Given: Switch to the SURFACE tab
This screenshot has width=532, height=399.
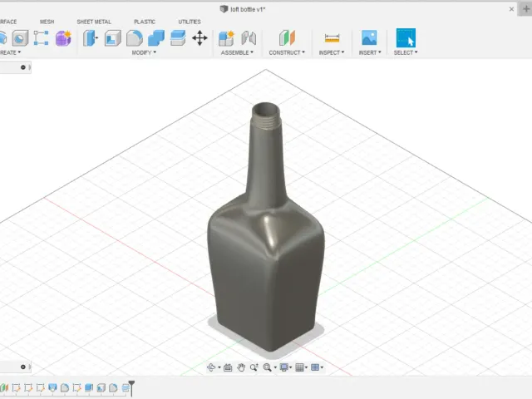Looking at the screenshot, I should pyautogui.click(x=8, y=22).
